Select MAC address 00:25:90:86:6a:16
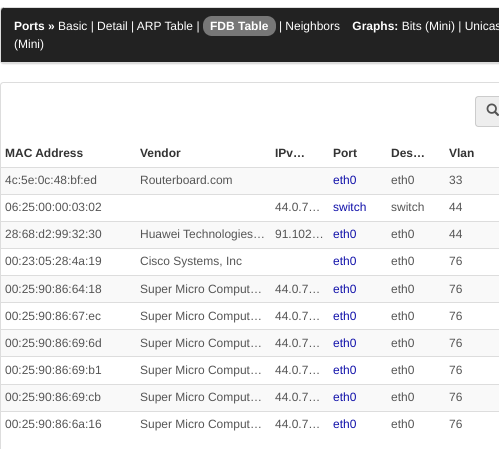Image resolution: width=499 pixels, height=449 pixels. click(53, 424)
